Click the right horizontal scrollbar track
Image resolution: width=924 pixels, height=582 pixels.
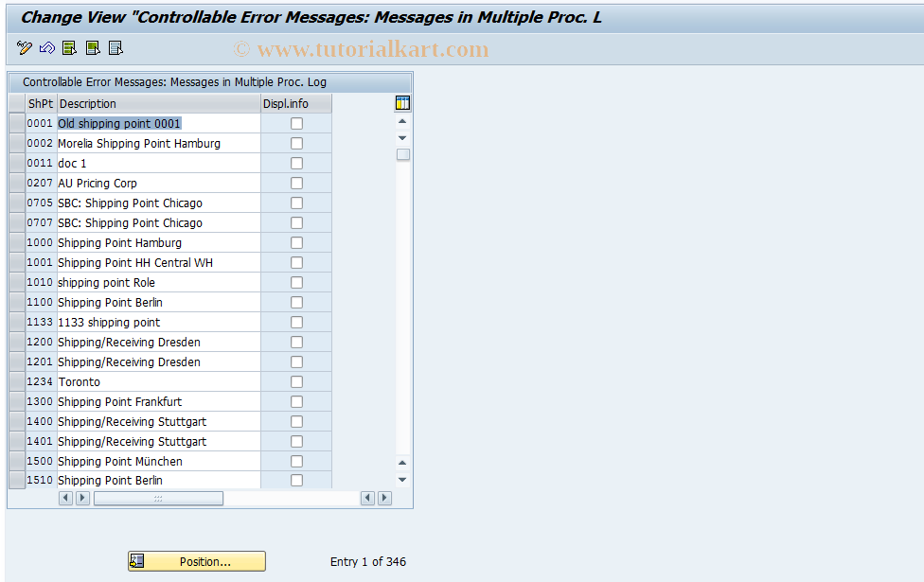coord(293,499)
